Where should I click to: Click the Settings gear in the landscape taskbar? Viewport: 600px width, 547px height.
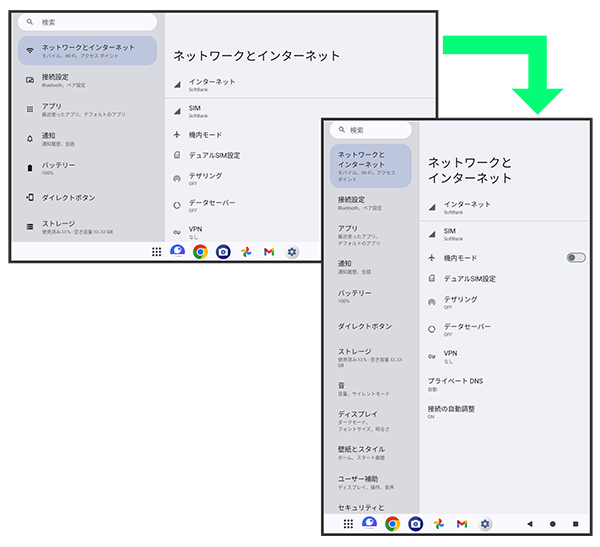[x=292, y=252]
